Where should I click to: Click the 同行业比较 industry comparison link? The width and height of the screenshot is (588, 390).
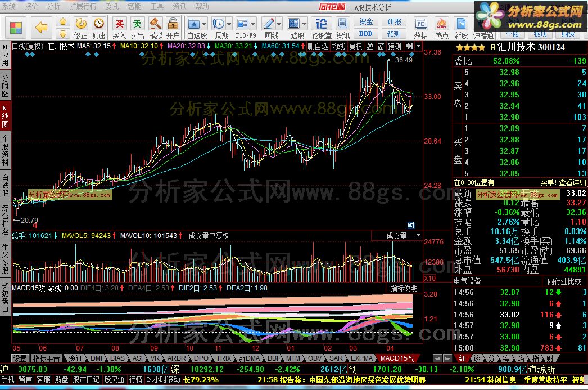pyautogui.click(x=564, y=281)
